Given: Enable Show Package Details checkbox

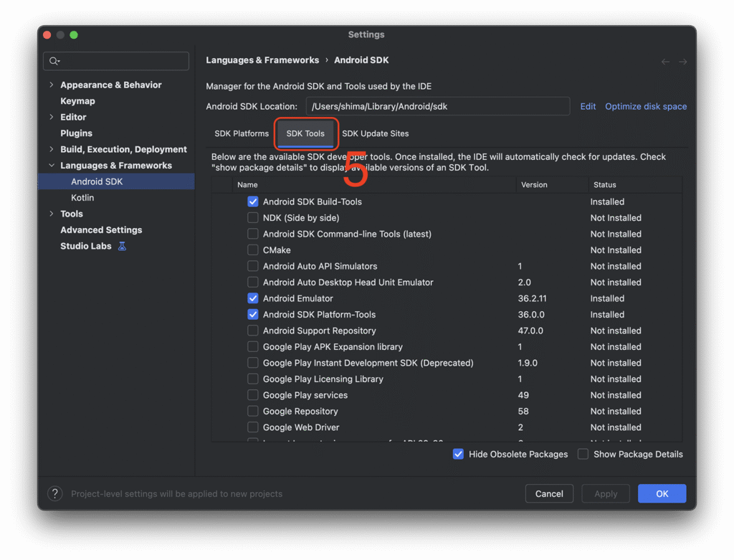Looking at the screenshot, I should pos(583,454).
